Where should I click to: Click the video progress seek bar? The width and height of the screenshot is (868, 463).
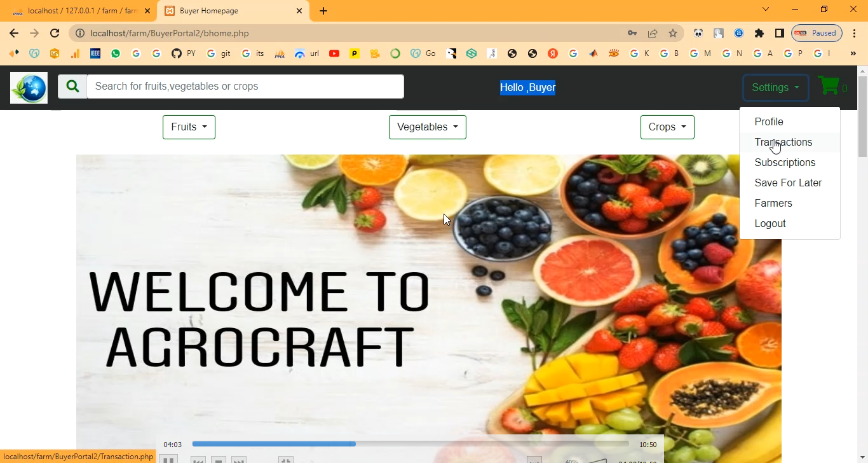[x=410, y=444]
